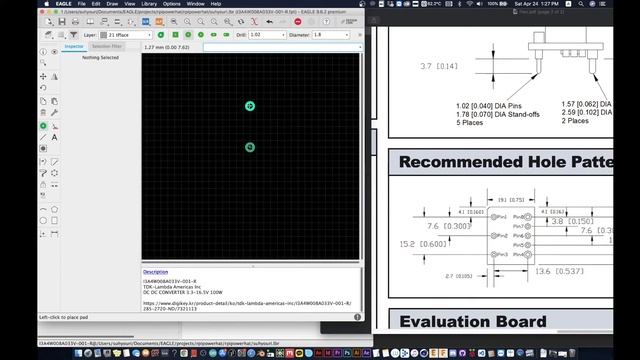Open the Options menu
Screen dimensions: 640x360
pyautogui.click(x=171, y=4)
